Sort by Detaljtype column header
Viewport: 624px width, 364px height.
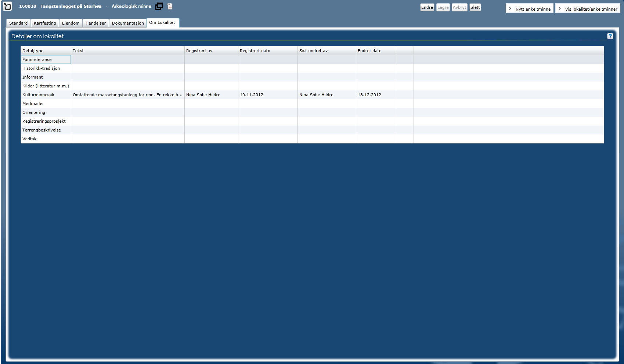pyautogui.click(x=46, y=51)
